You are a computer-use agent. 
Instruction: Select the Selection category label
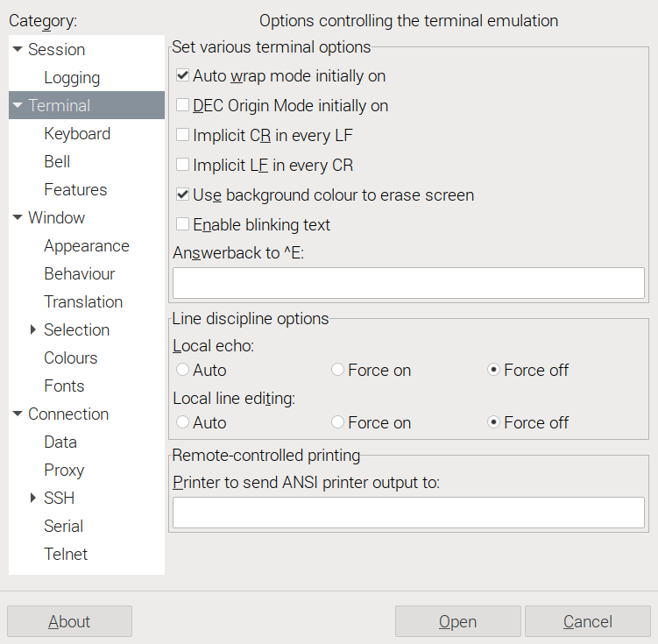click(77, 329)
